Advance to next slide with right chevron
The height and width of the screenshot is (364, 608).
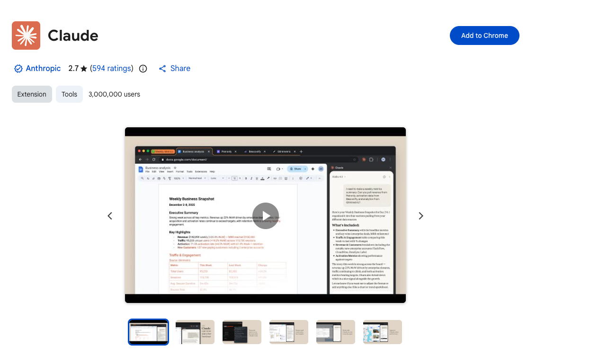coord(420,216)
